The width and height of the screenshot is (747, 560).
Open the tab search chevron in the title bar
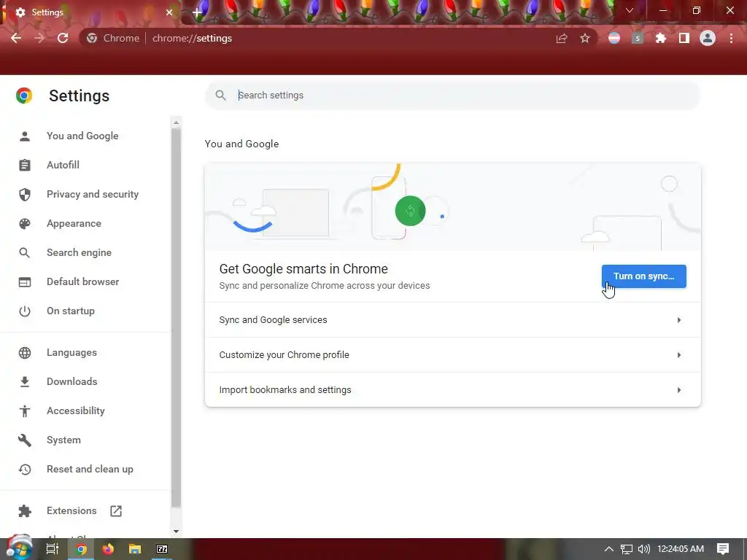pyautogui.click(x=630, y=10)
